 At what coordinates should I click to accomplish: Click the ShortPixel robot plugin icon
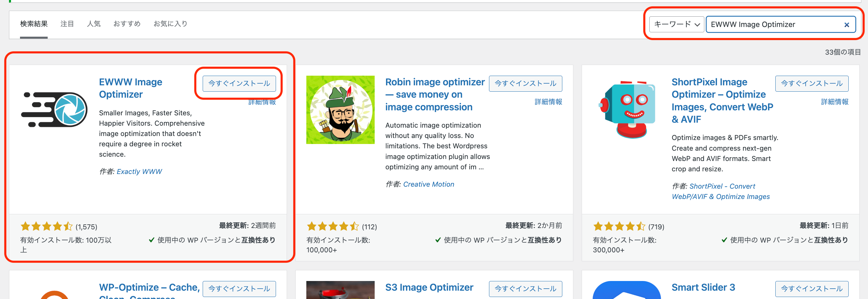(627, 110)
